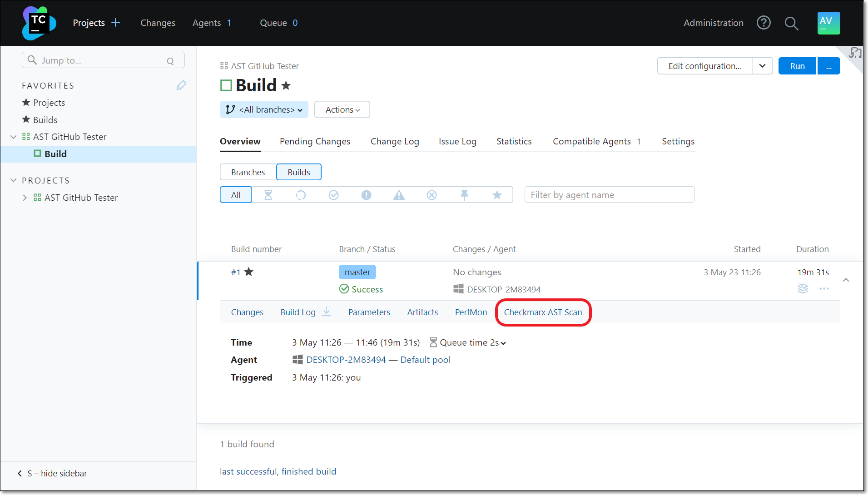Follow the finished build link
This screenshot has width=868, height=495.
(309, 471)
